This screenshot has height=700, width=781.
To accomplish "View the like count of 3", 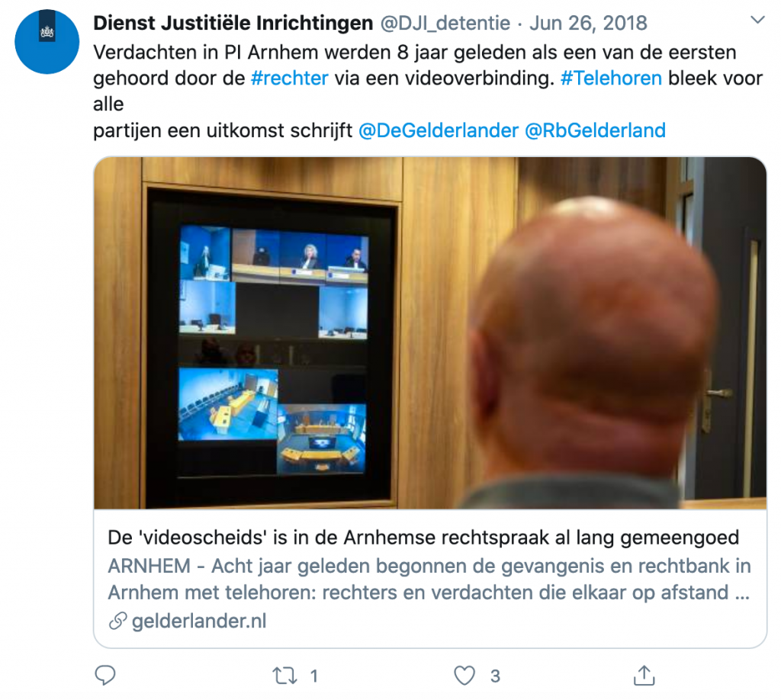I will 494,676.
